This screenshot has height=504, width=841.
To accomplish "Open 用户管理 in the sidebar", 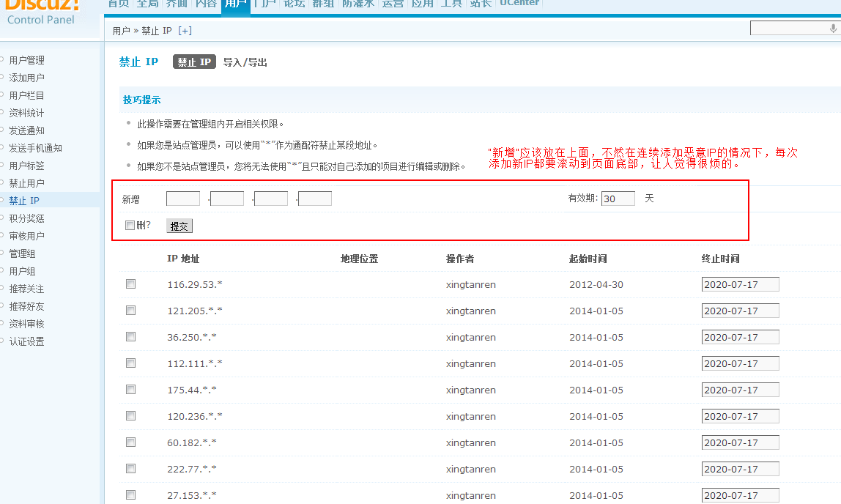I will coord(27,60).
